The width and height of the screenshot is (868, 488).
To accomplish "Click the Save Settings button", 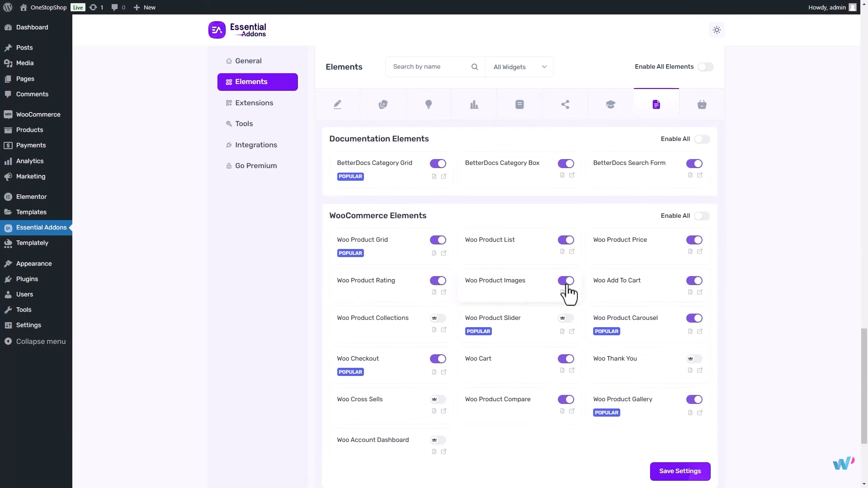I will [x=680, y=471].
